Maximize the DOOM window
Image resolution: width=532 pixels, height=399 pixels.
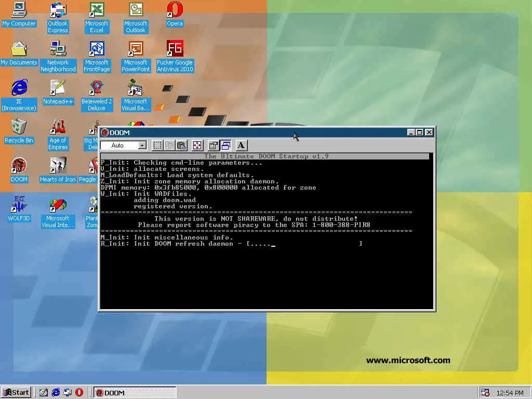pos(419,132)
